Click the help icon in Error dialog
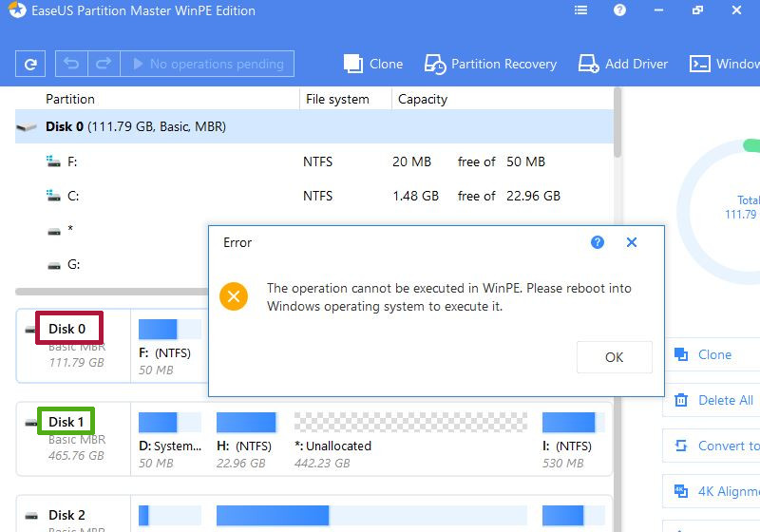760x532 pixels. 598,242
